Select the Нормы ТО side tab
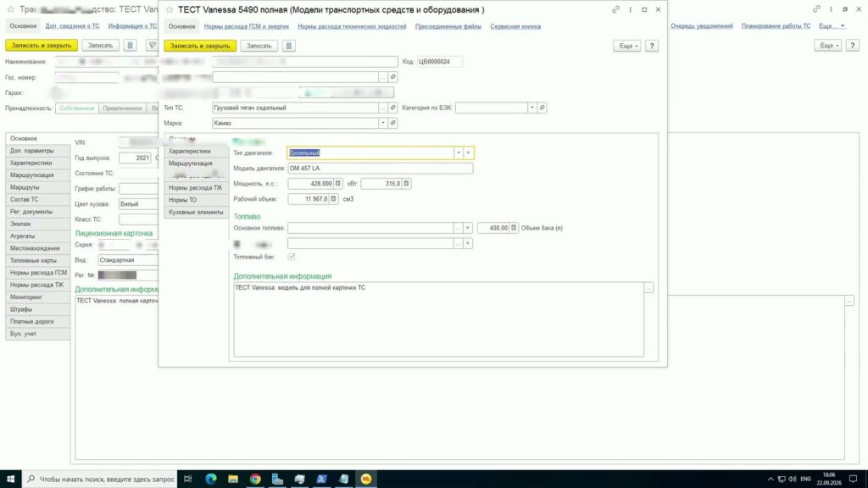The width and height of the screenshot is (868, 488). [x=196, y=200]
